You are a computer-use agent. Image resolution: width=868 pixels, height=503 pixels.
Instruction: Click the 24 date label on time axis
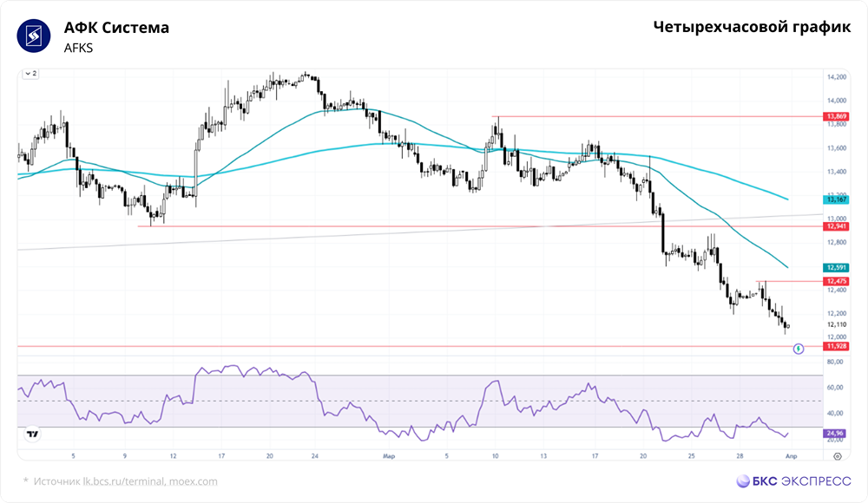pos(315,456)
